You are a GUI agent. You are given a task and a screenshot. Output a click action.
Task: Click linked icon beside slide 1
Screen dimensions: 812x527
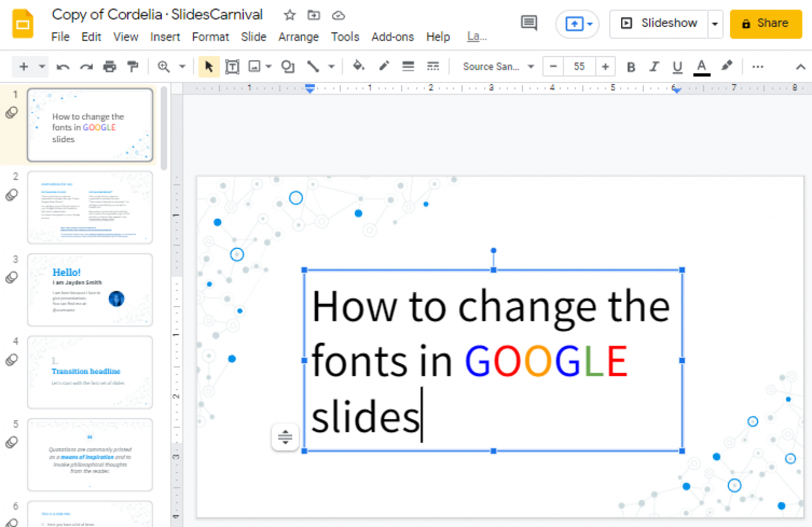(12, 112)
